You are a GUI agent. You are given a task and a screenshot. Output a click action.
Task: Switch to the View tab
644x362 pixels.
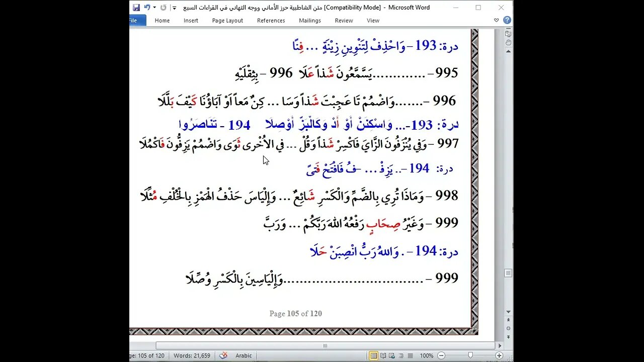point(373,21)
